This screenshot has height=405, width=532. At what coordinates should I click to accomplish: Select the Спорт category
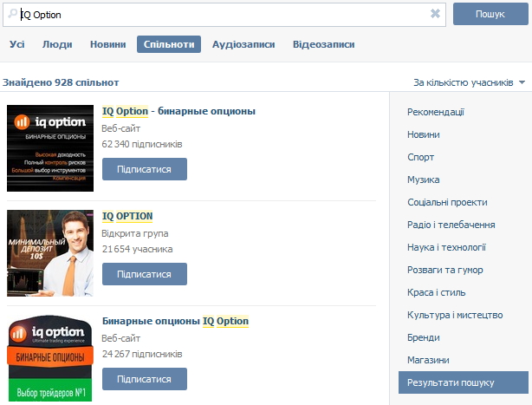[421, 157]
